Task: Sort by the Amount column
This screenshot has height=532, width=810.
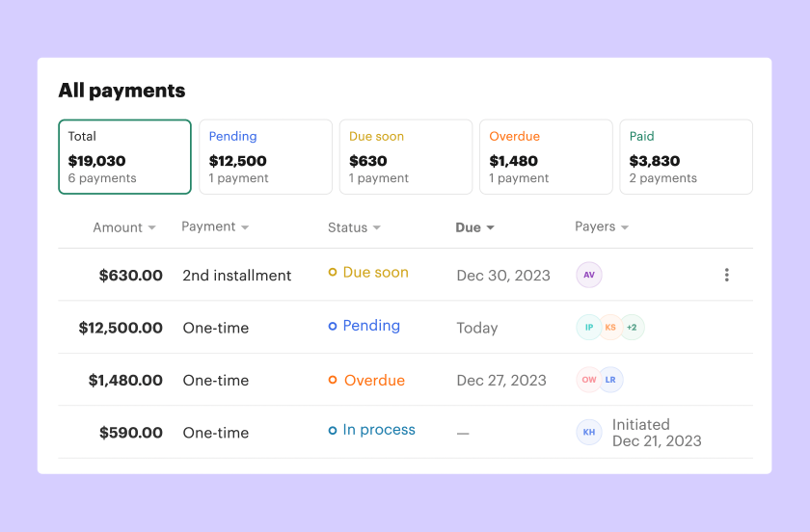Action: point(124,228)
